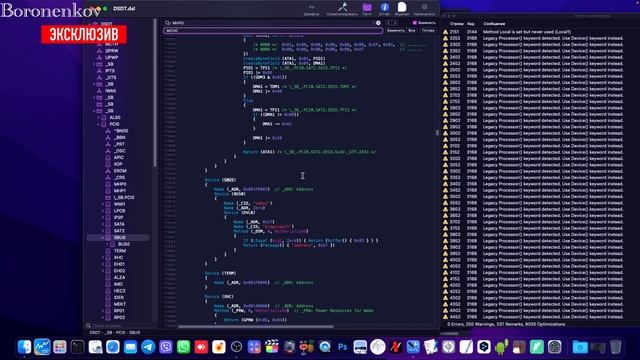Open Telegram from the Dock
The height and width of the screenshot is (360, 640).
(x=148, y=347)
